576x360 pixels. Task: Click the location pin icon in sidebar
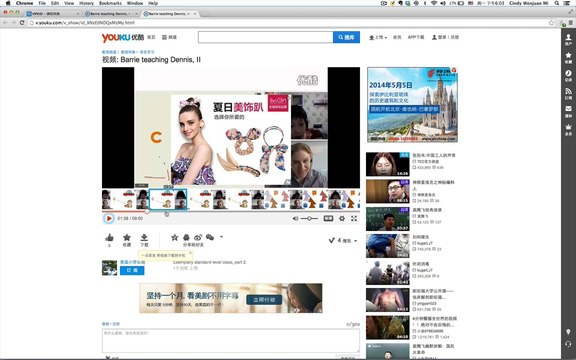pos(568,332)
